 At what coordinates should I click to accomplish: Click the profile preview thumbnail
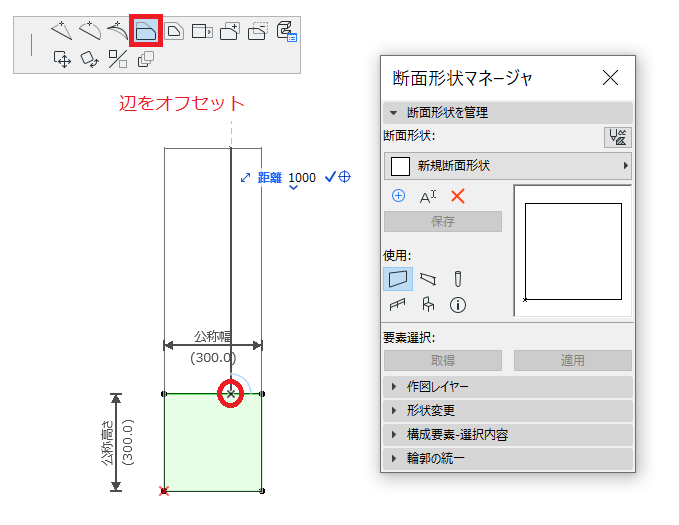(x=572, y=251)
